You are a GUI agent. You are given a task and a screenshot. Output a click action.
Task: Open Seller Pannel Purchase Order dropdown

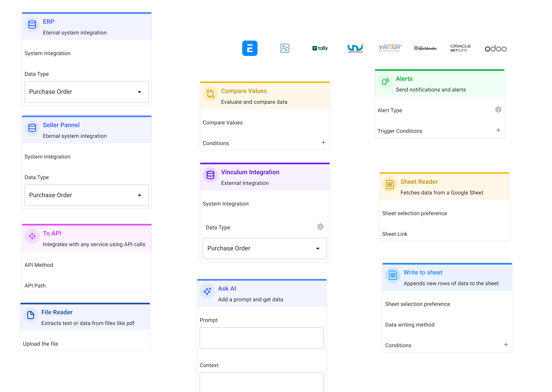(x=86, y=195)
